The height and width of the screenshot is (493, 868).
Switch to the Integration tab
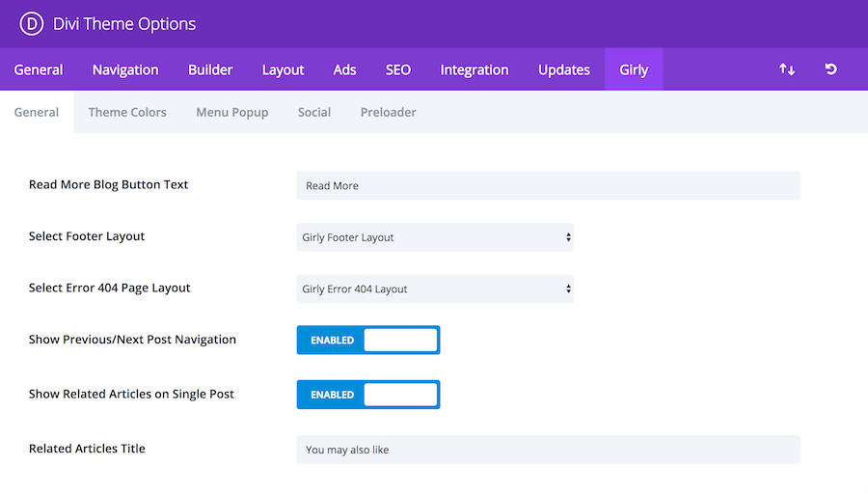tap(475, 69)
